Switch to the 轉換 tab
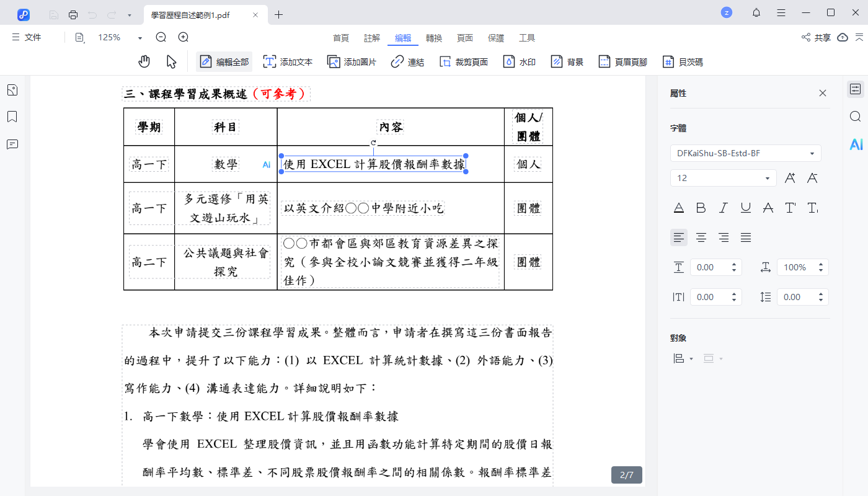 coord(434,38)
